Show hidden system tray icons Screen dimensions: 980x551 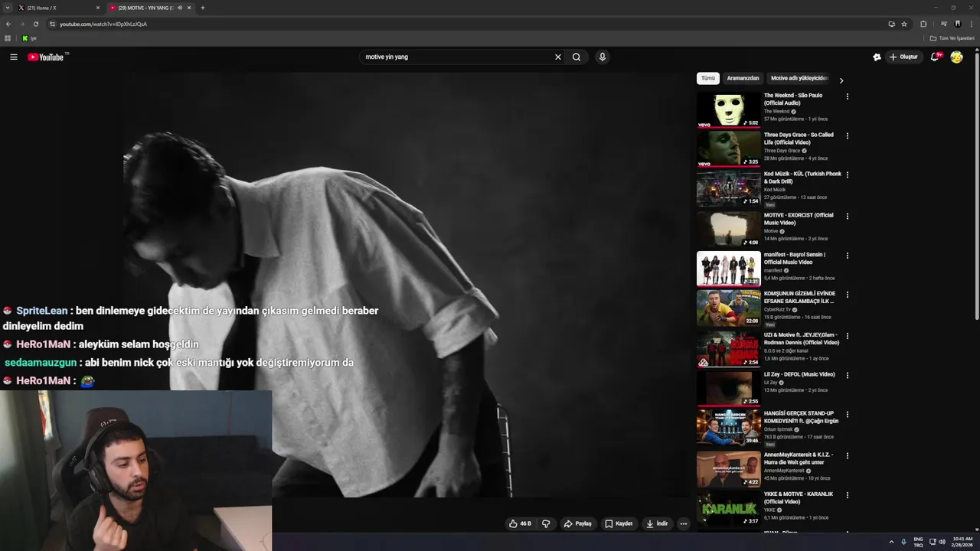(x=891, y=542)
